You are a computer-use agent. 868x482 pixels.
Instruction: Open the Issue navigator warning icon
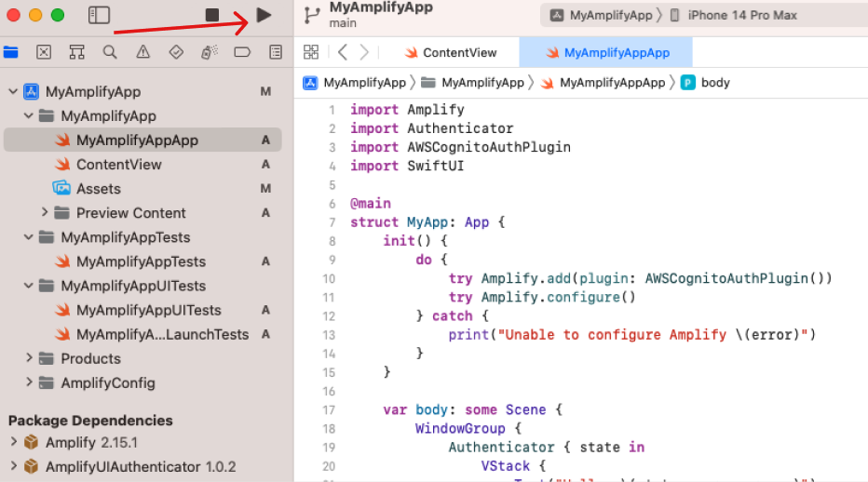(142, 52)
